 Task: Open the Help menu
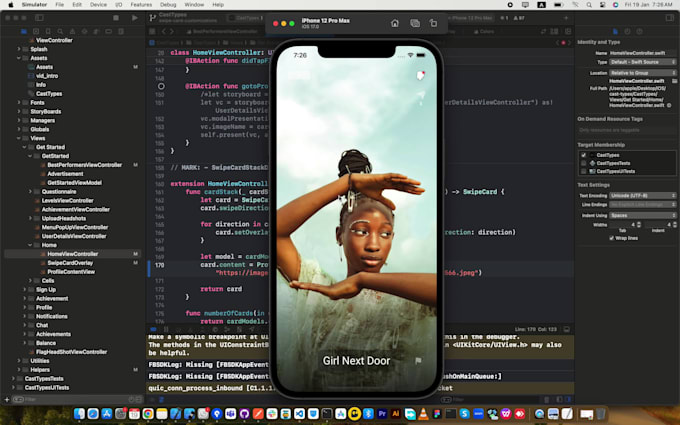click(218, 5)
